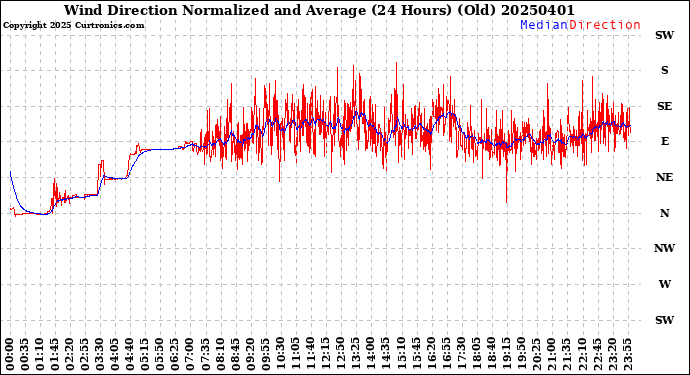
Task: Click the SE axis label
Action: coord(664,106)
